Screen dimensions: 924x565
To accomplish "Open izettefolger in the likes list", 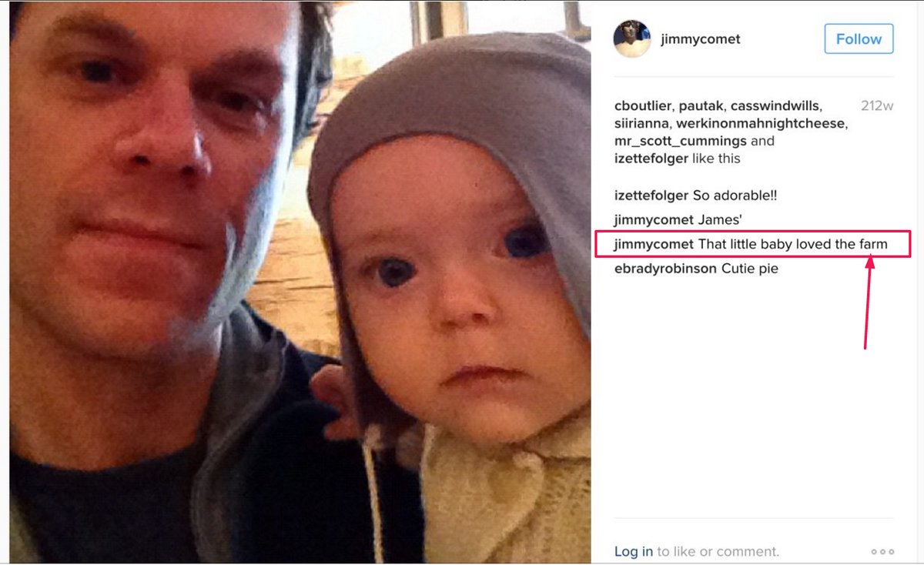I will click(653, 159).
